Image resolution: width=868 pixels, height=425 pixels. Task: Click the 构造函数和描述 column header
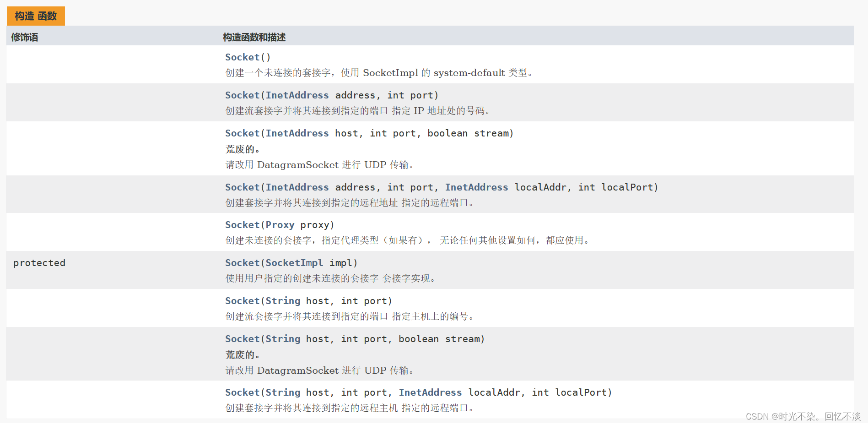[254, 37]
